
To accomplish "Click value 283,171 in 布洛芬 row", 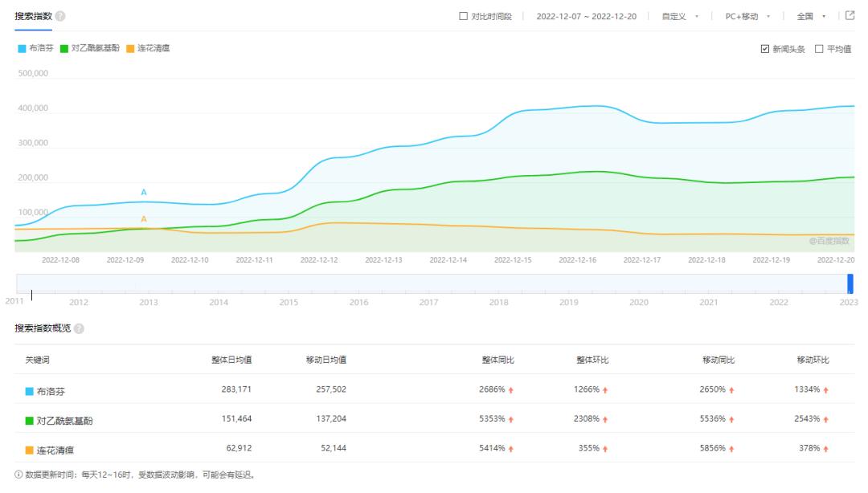I will click(236, 389).
